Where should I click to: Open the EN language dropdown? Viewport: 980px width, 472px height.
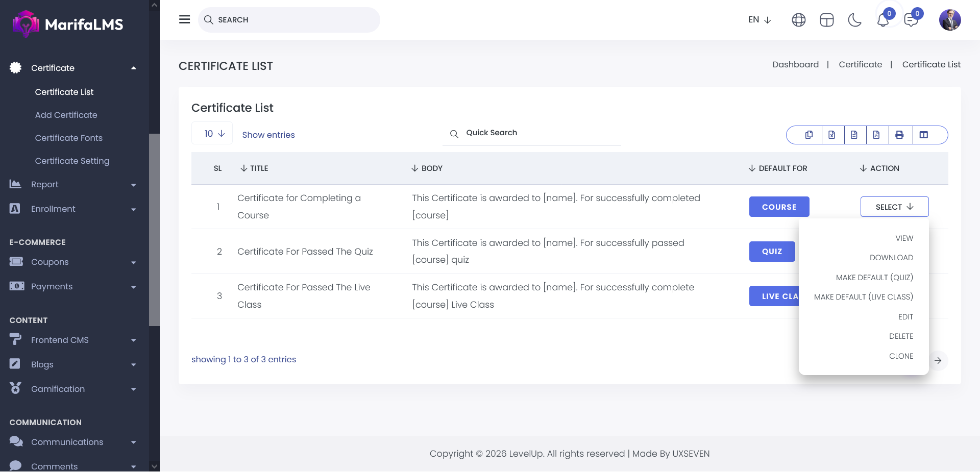point(759,20)
